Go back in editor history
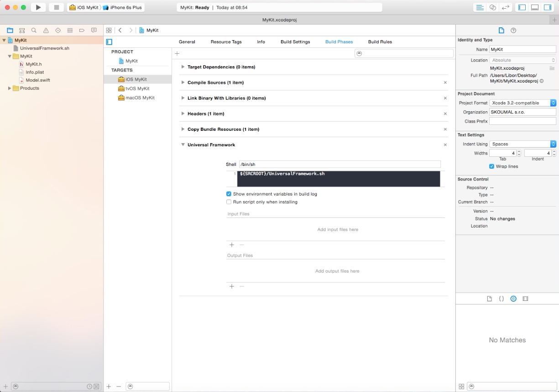Screen dimensions: 559x392 pyautogui.click(x=120, y=31)
